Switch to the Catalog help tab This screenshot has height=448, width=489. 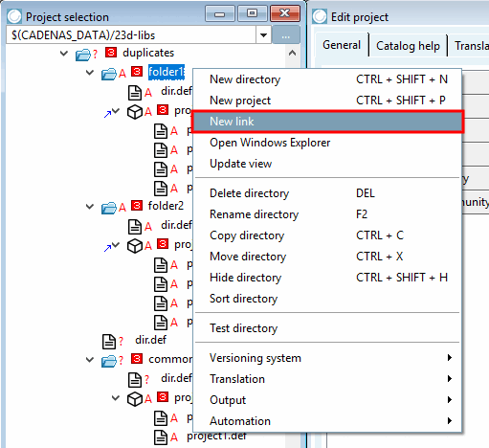click(x=408, y=46)
